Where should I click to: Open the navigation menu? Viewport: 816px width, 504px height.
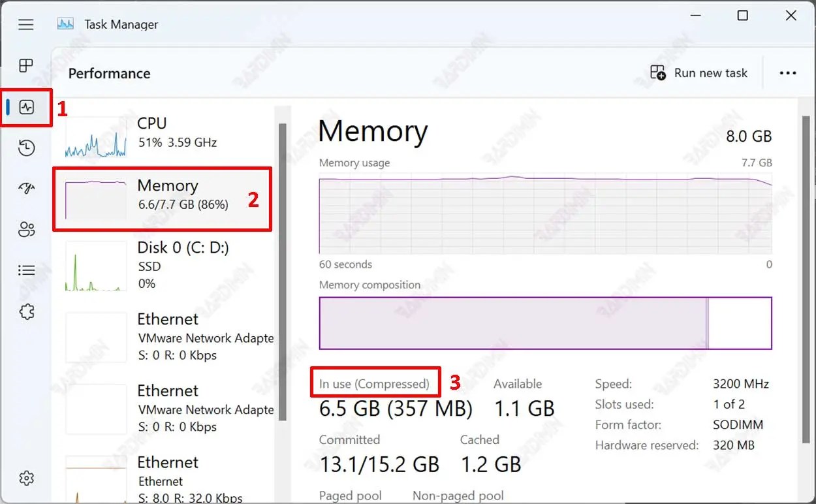[26, 24]
